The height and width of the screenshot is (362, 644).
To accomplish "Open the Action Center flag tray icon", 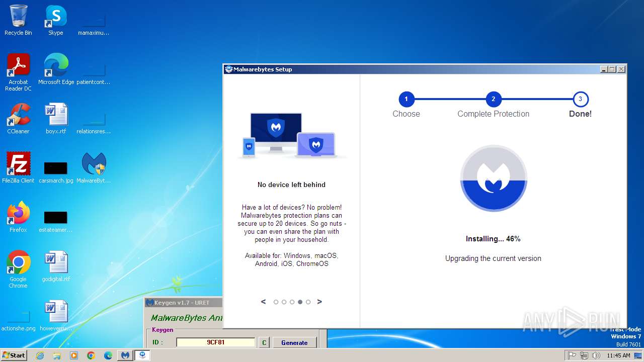I will pyautogui.click(x=572, y=355).
